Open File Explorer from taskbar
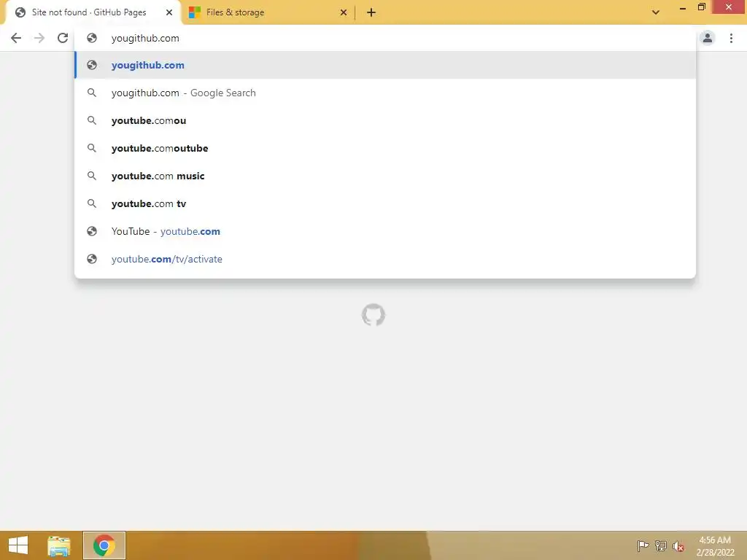Screen dimensions: 747x560 pos(59,545)
